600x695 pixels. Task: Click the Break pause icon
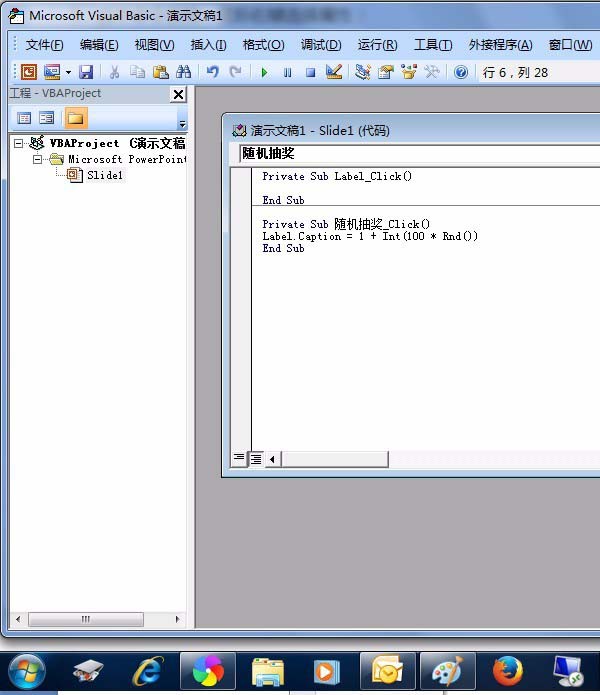pos(288,72)
